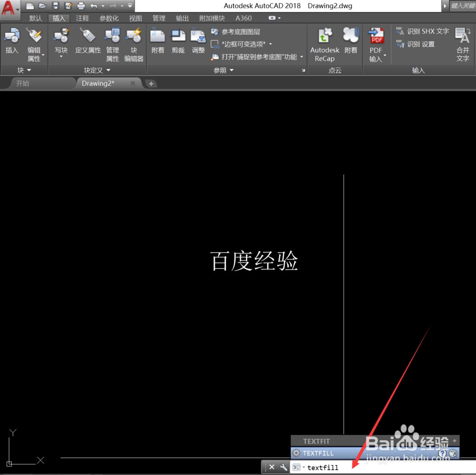The width and height of the screenshot is (476, 475).
Task: Switch to the Manage (管理) ribbon tab
Action: (x=159, y=18)
